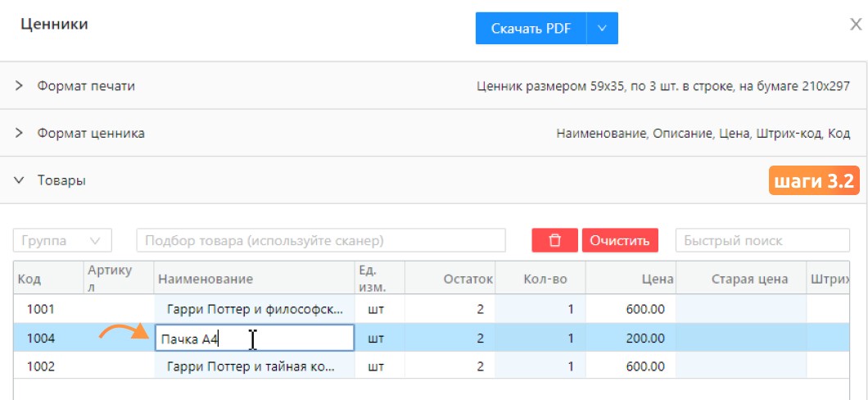Click the Ед. изм. column header

pos(380,278)
